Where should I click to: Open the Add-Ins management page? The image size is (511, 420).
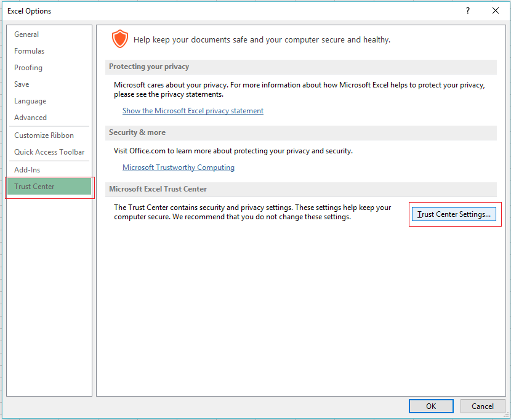coord(26,169)
